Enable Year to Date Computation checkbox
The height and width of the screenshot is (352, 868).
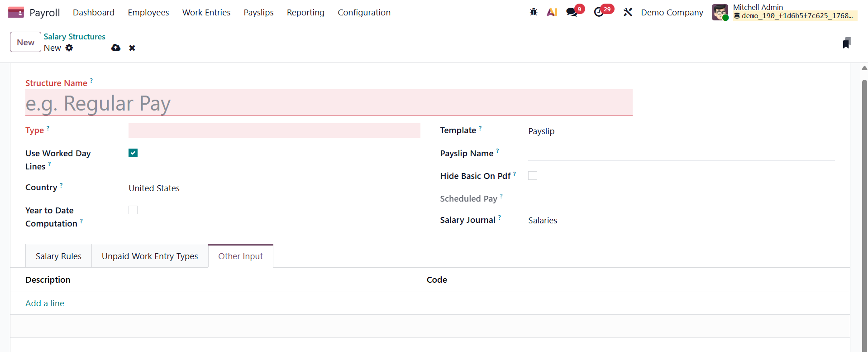pos(133,210)
